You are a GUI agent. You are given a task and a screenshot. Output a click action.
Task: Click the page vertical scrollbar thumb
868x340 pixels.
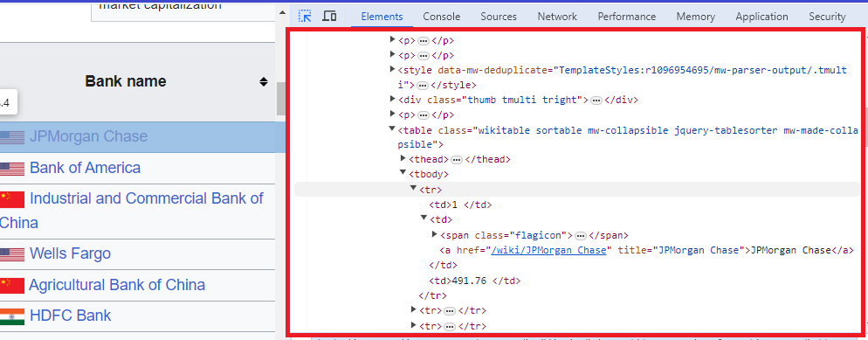click(280, 99)
